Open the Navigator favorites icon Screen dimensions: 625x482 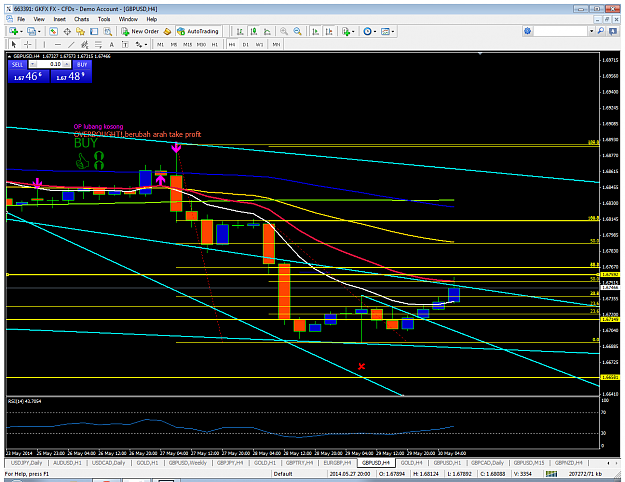pyautogui.click(x=81, y=31)
